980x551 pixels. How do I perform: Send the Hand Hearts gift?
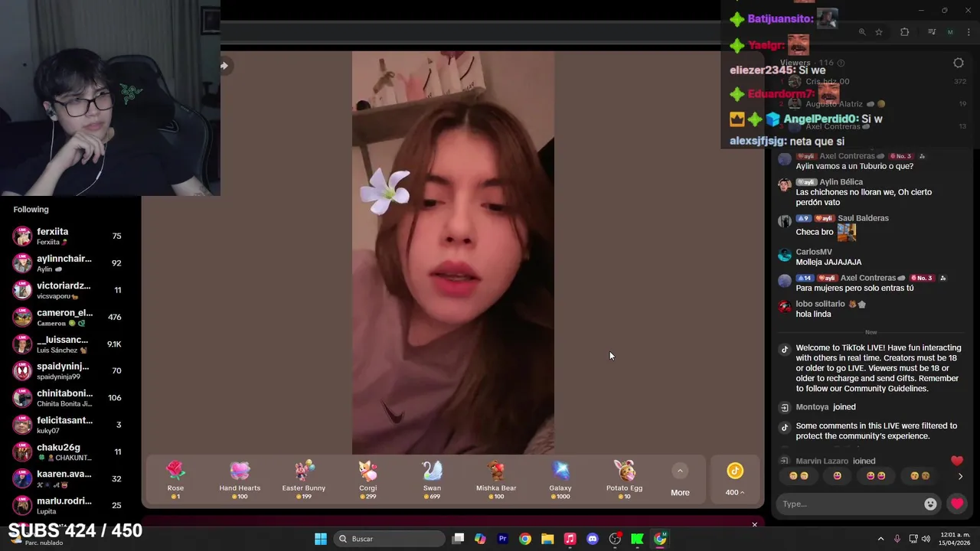click(x=240, y=480)
